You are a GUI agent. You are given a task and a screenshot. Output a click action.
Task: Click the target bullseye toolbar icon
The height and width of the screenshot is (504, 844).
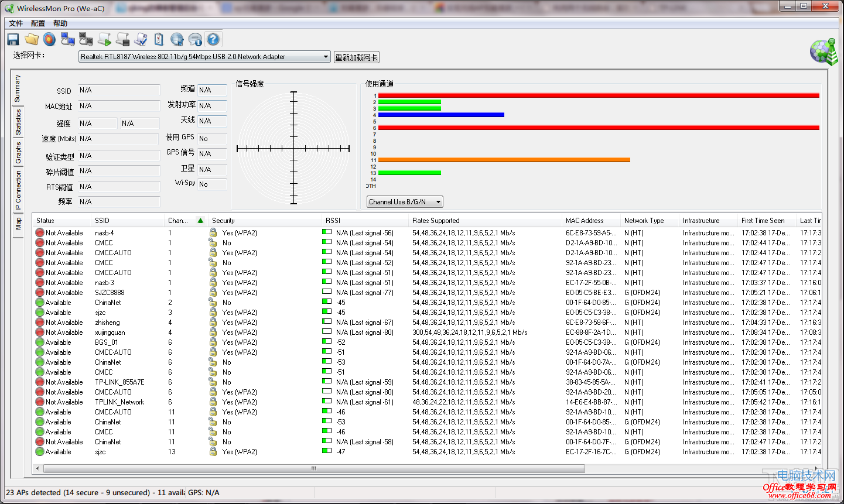(x=50, y=39)
